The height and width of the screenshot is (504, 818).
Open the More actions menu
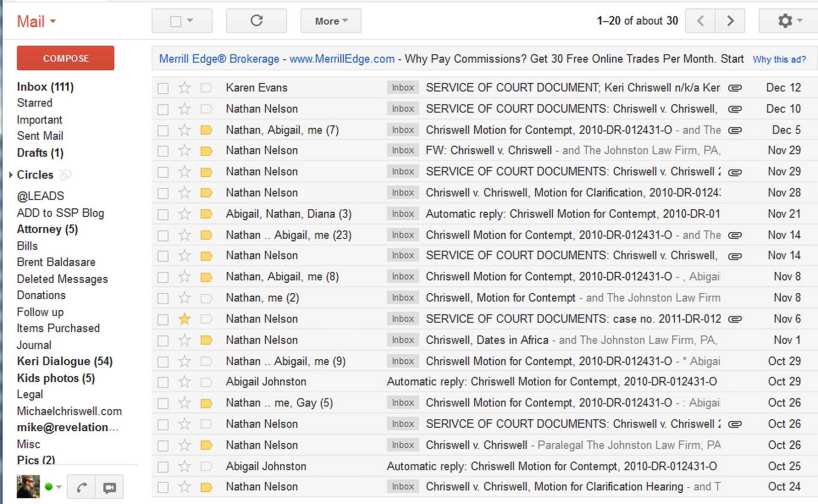331,21
